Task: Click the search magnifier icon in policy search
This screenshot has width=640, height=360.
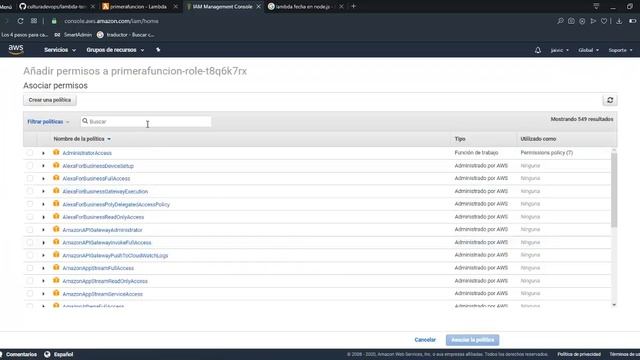Action: tap(85, 121)
